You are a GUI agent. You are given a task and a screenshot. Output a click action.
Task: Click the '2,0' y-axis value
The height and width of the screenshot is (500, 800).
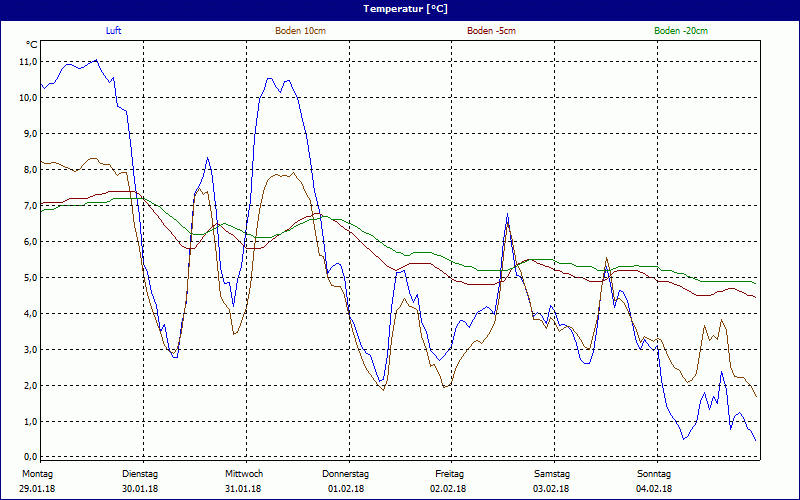pyautogui.click(x=30, y=385)
